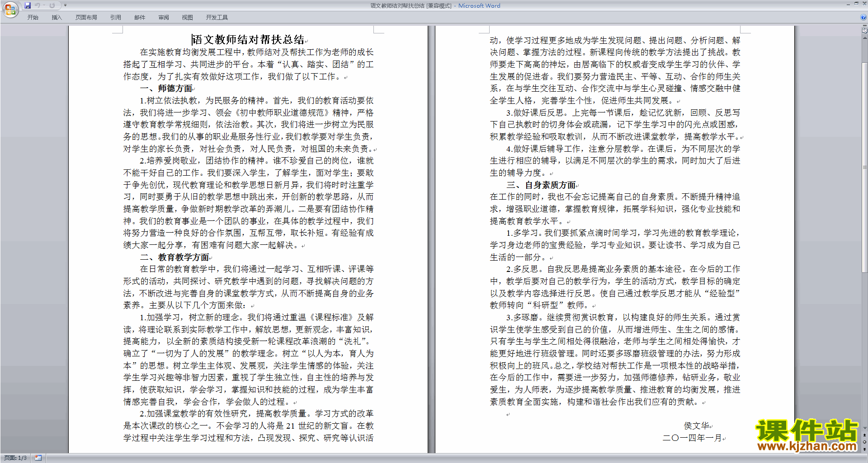The width and height of the screenshot is (868, 463).
Task: Click the macro recording icon in the status bar
Action: click(38, 458)
